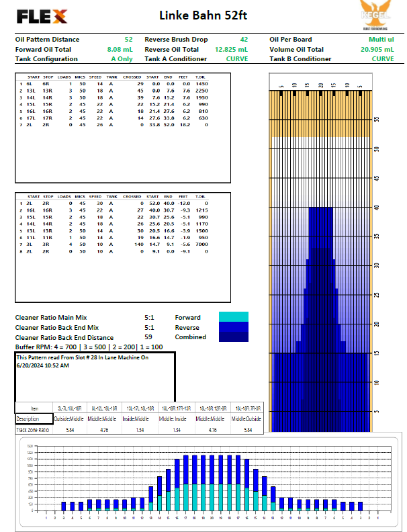Click the 'Multi ul' Oil Per Board value

point(381,40)
